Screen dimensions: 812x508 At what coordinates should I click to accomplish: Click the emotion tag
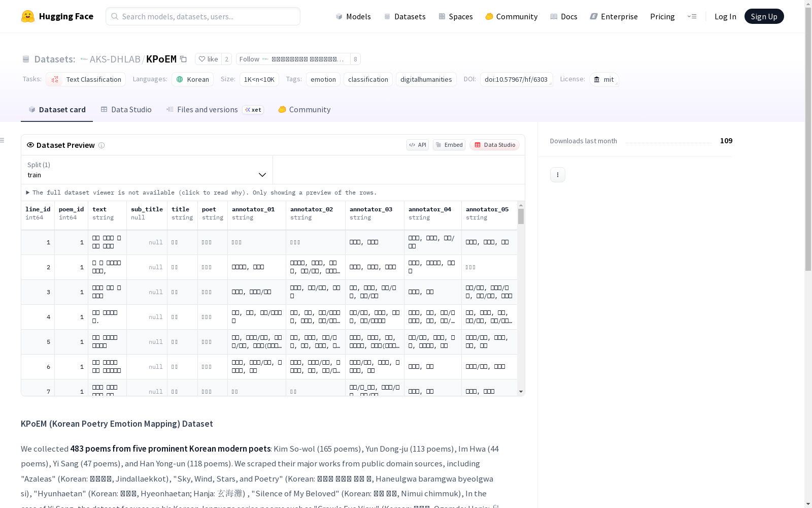coord(323,79)
